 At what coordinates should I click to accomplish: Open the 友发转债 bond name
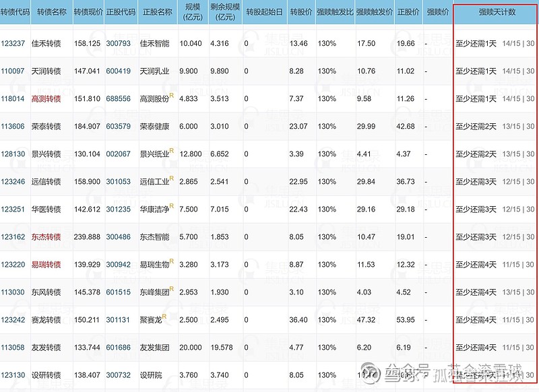(46, 348)
